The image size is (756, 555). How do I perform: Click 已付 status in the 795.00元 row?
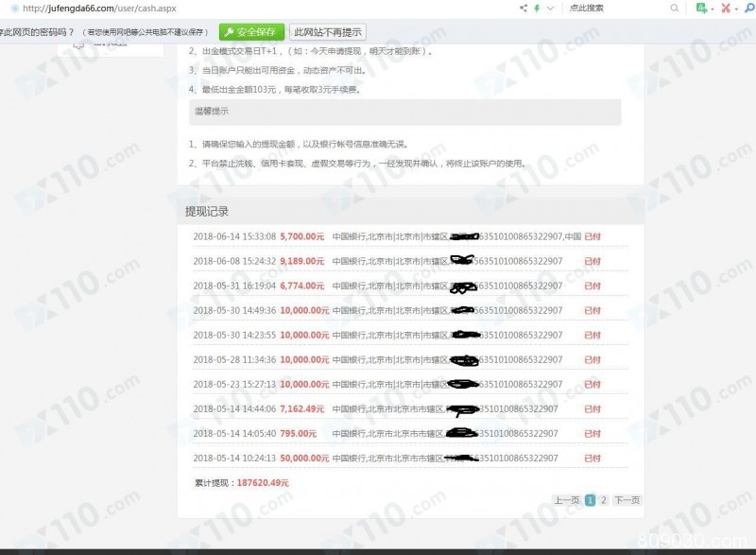tap(593, 433)
